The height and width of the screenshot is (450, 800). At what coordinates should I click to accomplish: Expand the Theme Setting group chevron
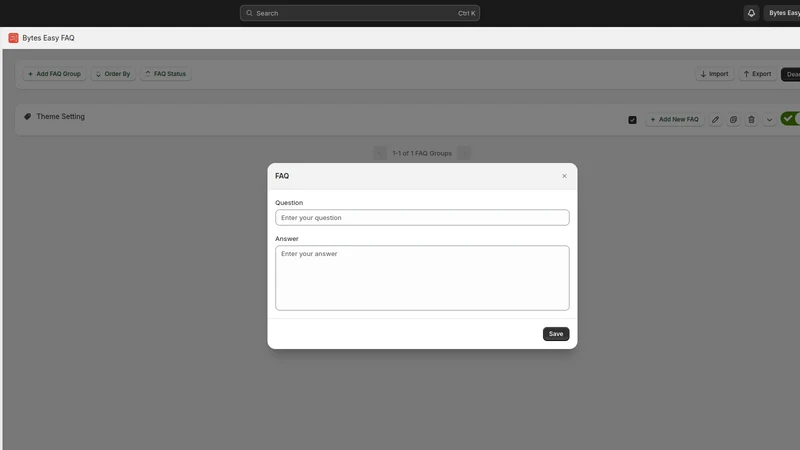click(x=769, y=120)
